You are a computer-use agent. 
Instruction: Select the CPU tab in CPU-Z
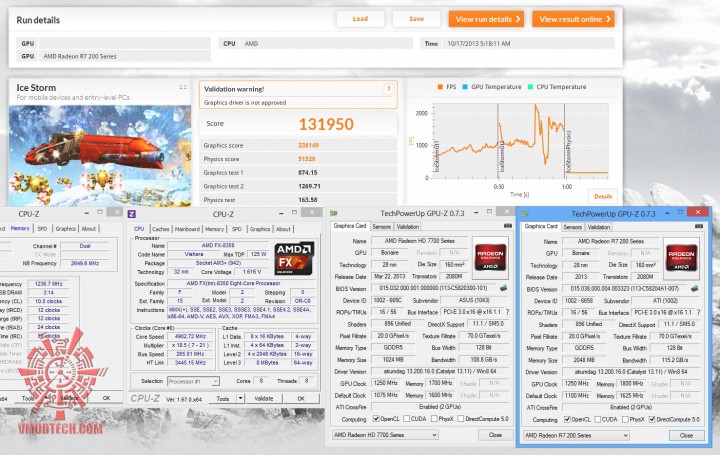[139, 228]
